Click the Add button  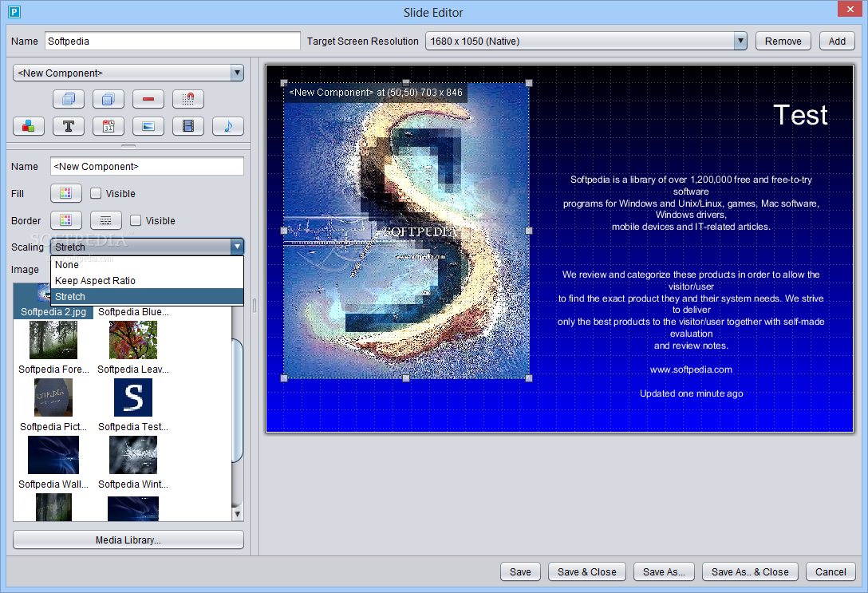tap(836, 41)
